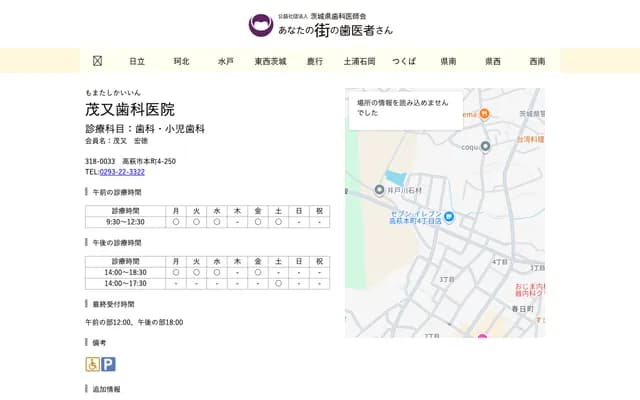Open the 県南 region tab
The image size is (640, 400).
pyautogui.click(x=448, y=61)
